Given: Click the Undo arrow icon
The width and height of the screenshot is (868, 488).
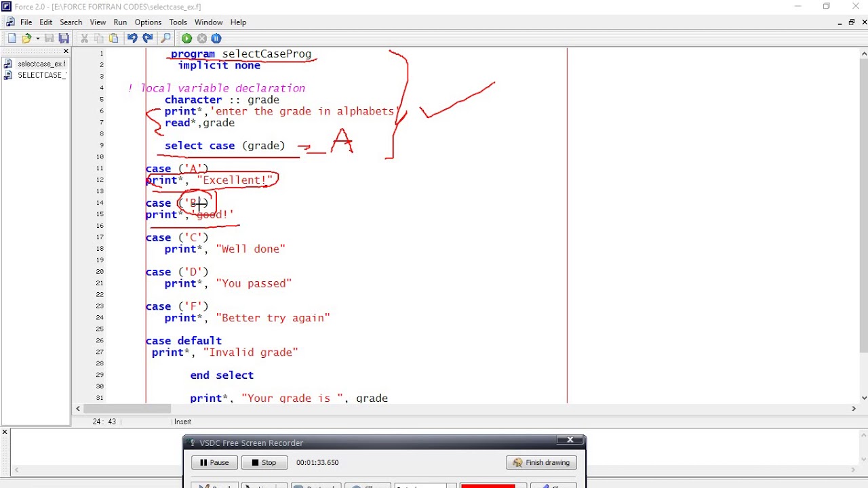Looking at the screenshot, I should pos(132,39).
